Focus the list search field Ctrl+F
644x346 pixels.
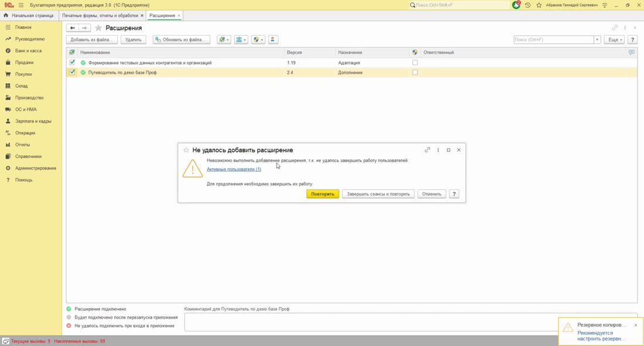pos(553,39)
